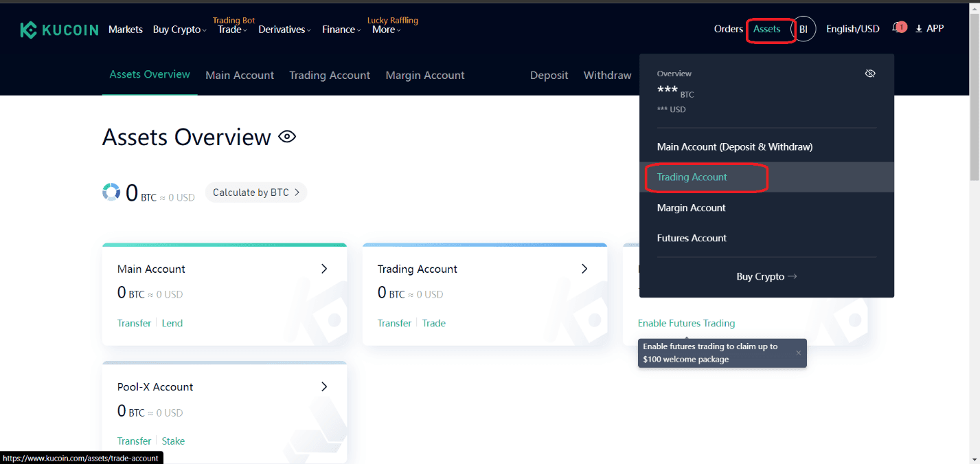Image resolution: width=980 pixels, height=464 pixels.
Task: Open Orders in the top navigation
Action: tap(729, 29)
